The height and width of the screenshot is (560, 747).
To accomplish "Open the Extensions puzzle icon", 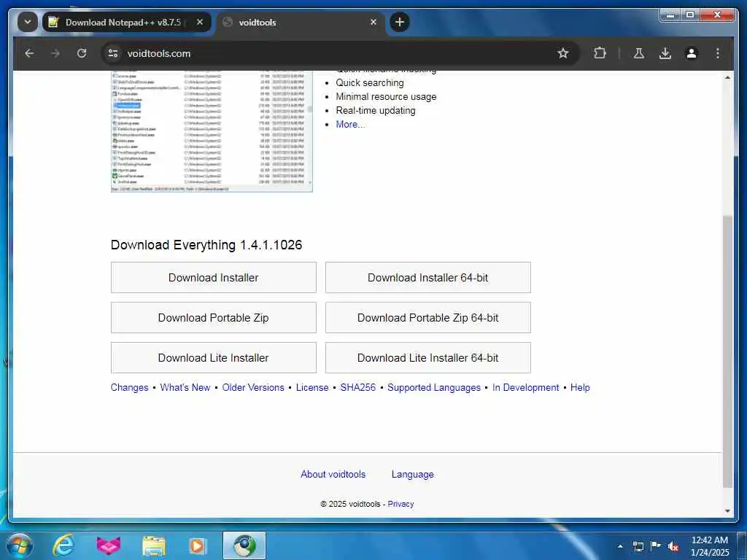I will coord(600,53).
